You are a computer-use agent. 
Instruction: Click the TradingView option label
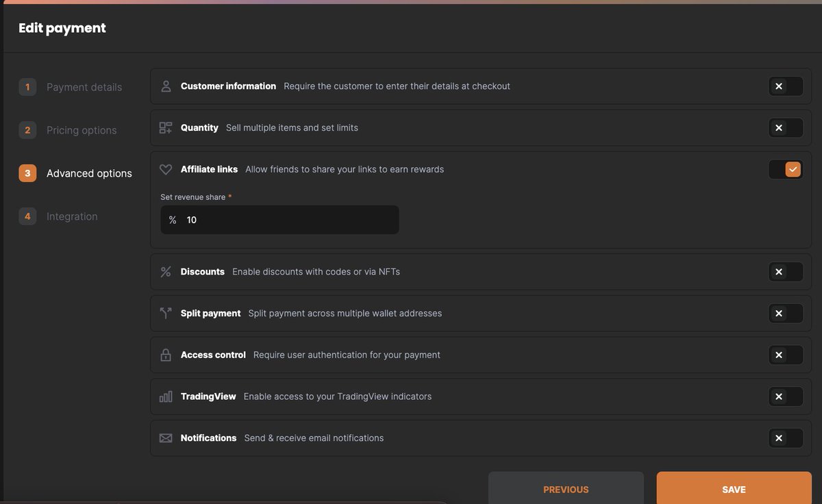(208, 396)
